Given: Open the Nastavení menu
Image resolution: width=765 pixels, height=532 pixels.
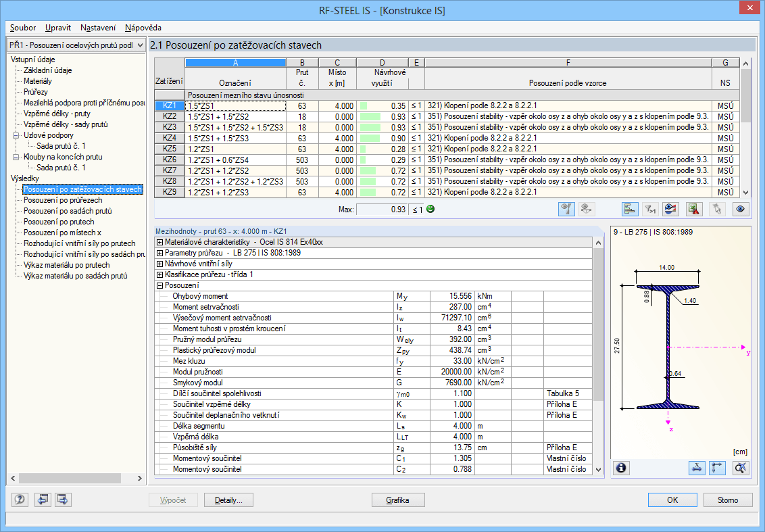Looking at the screenshot, I should point(98,28).
